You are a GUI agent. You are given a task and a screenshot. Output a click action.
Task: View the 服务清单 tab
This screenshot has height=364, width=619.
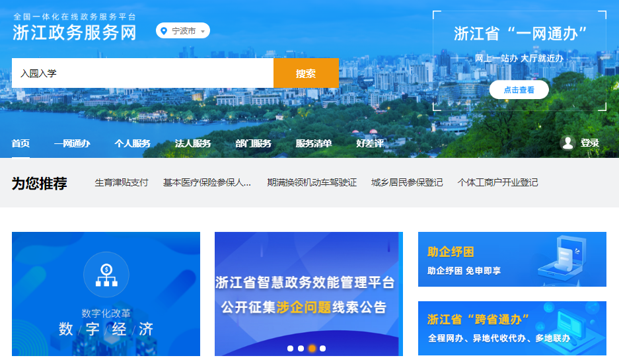(313, 143)
